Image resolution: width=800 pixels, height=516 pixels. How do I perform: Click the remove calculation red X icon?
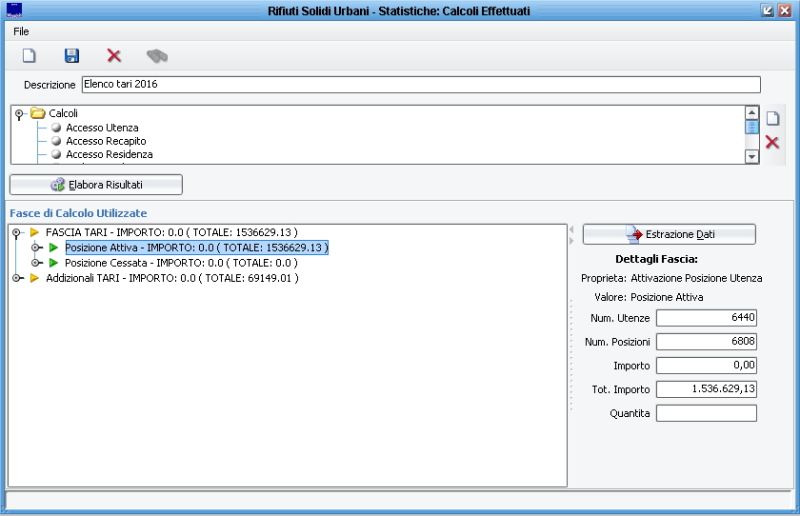tap(772, 142)
